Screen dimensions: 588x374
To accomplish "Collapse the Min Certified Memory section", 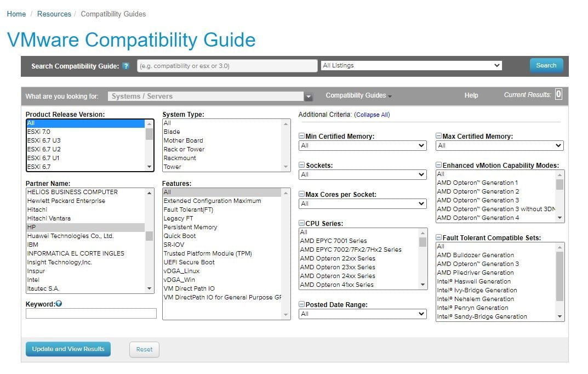I will pos(301,136).
